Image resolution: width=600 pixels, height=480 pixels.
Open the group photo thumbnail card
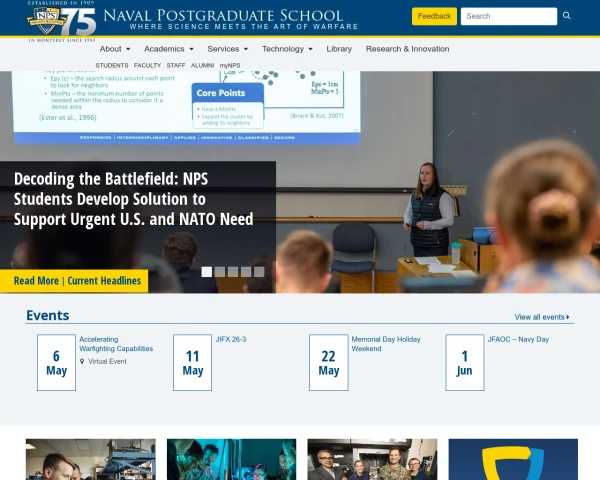pyautogui.click(x=372, y=459)
